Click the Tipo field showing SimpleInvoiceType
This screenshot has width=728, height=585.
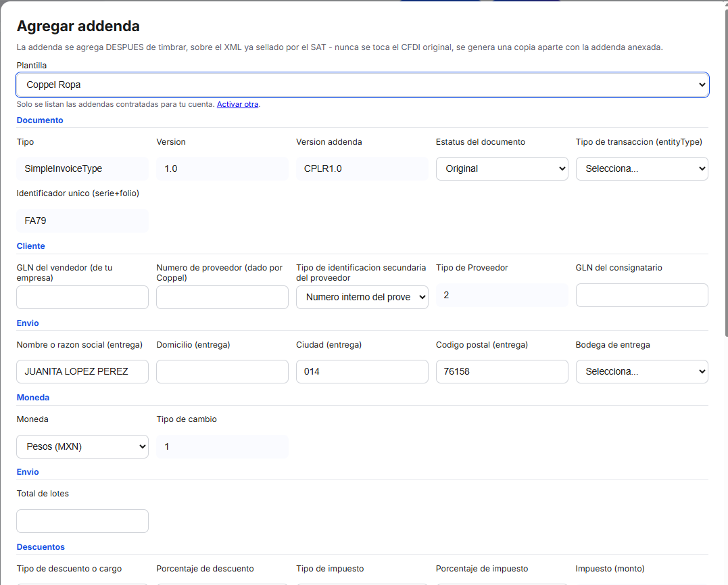[82, 168]
